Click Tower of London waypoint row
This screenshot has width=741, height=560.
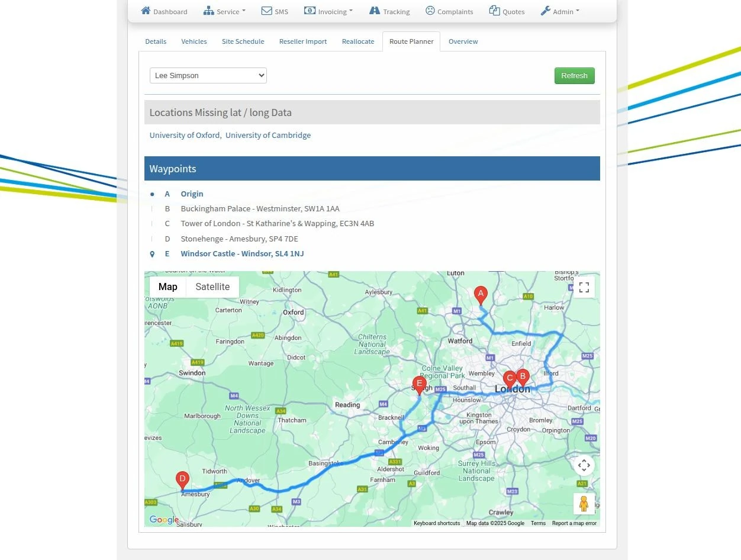[x=278, y=224]
